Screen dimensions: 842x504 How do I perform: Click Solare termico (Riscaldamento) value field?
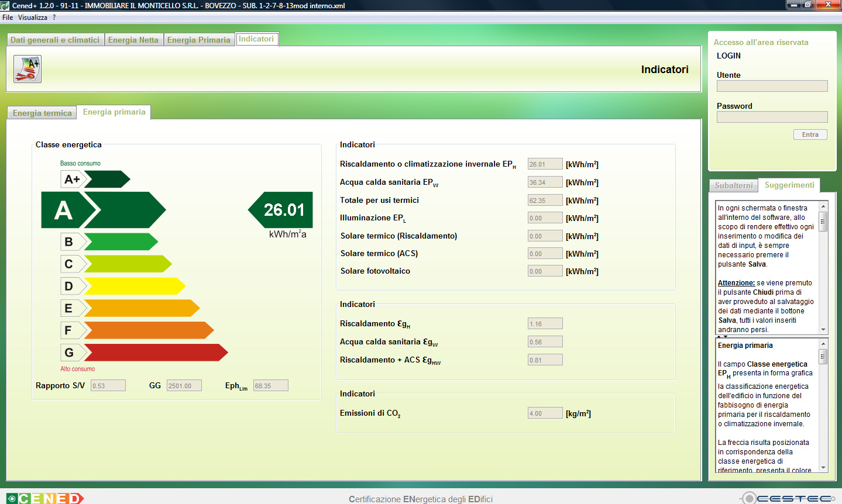click(x=545, y=236)
